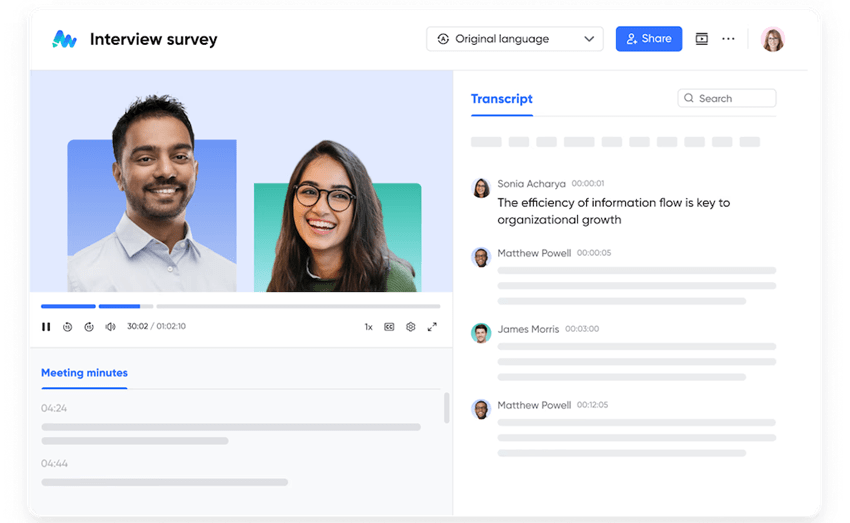Expand video to fullscreen
The width and height of the screenshot is (850, 523).
pos(432,327)
